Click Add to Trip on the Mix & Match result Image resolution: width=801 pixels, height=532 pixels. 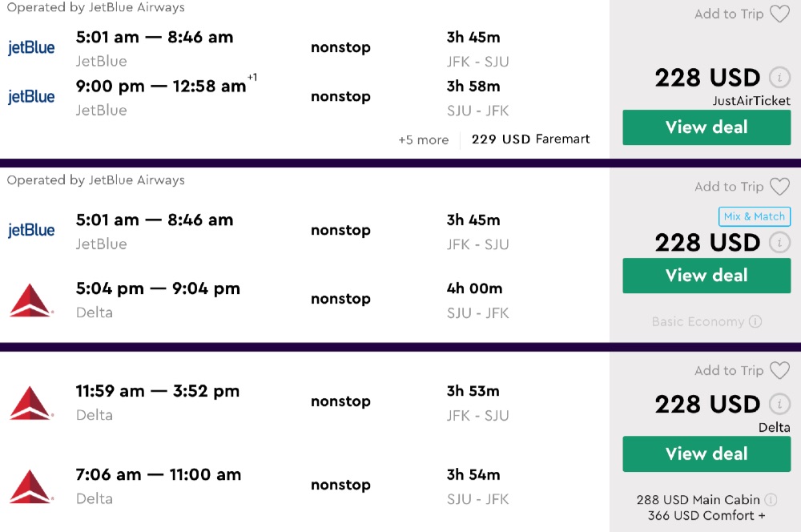click(x=729, y=187)
